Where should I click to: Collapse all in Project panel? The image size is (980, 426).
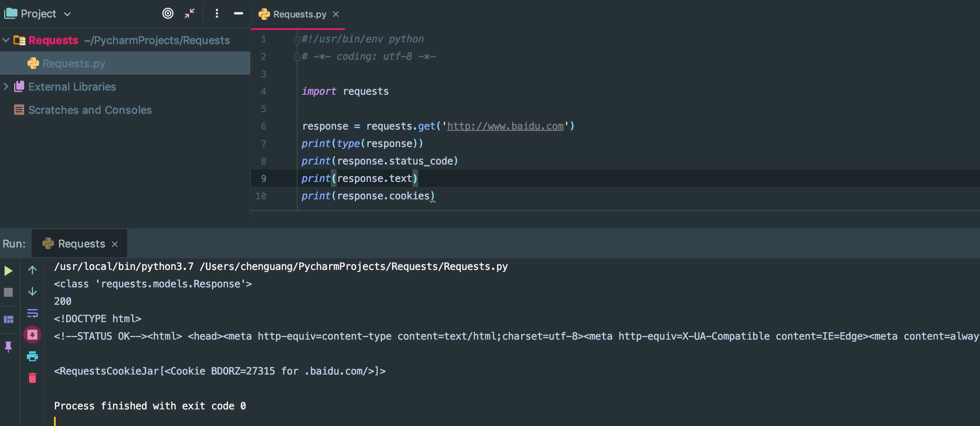(190, 14)
